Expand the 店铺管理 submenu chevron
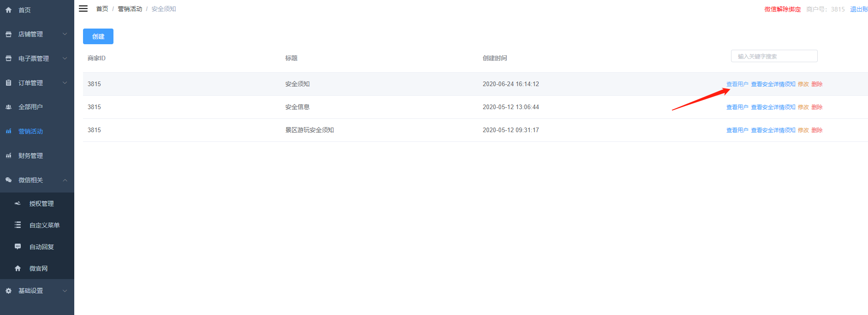This screenshot has height=315, width=868. point(65,34)
